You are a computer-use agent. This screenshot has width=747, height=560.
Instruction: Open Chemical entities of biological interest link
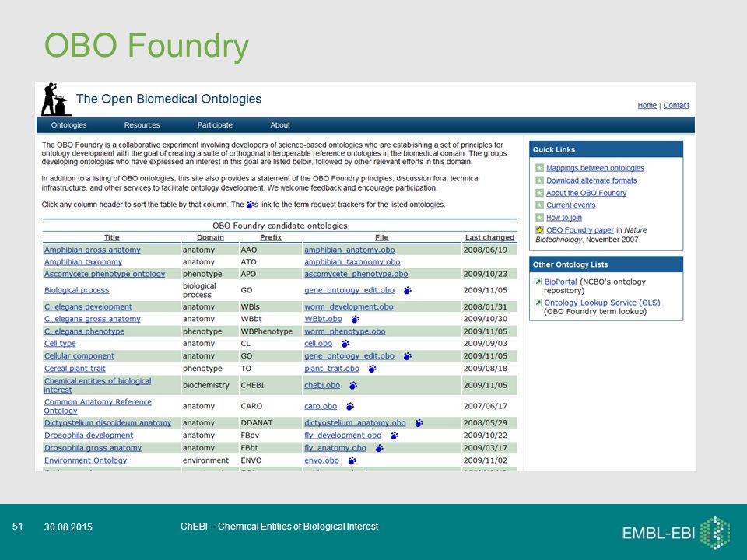(x=98, y=385)
